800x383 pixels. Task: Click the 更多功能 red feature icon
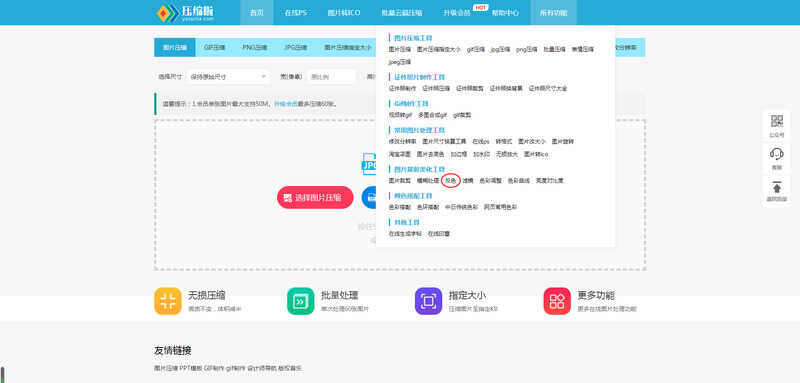click(x=557, y=301)
